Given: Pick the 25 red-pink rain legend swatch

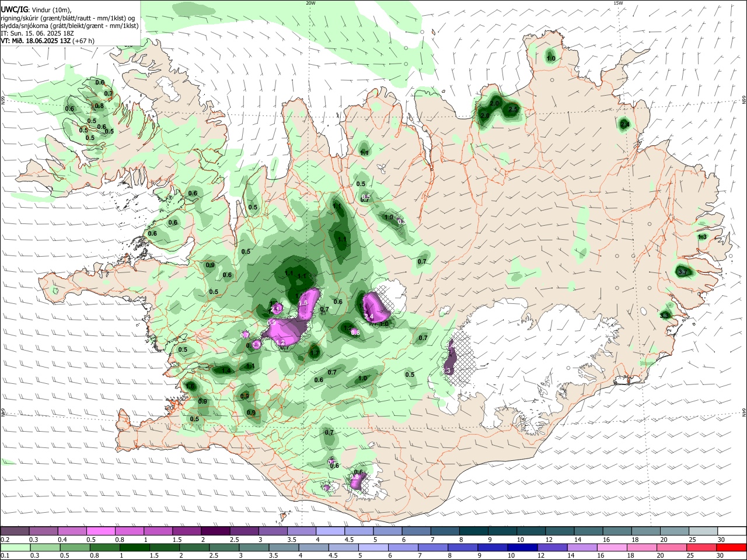Looking at the screenshot, I should click(703, 547).
